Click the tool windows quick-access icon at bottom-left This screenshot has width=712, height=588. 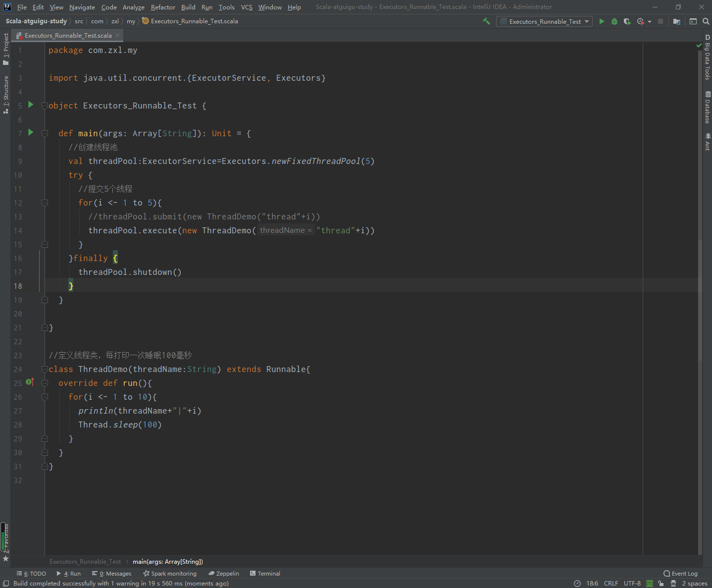(6, 583)
